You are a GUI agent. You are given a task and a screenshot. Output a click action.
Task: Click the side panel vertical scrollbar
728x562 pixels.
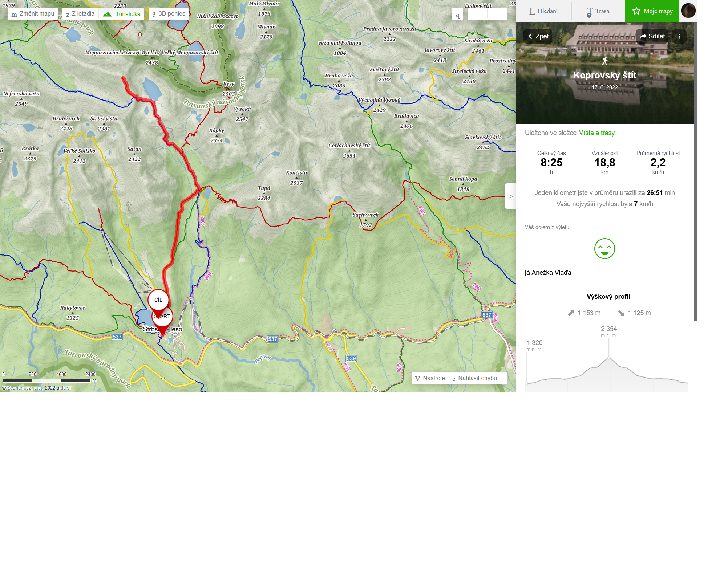695,171
